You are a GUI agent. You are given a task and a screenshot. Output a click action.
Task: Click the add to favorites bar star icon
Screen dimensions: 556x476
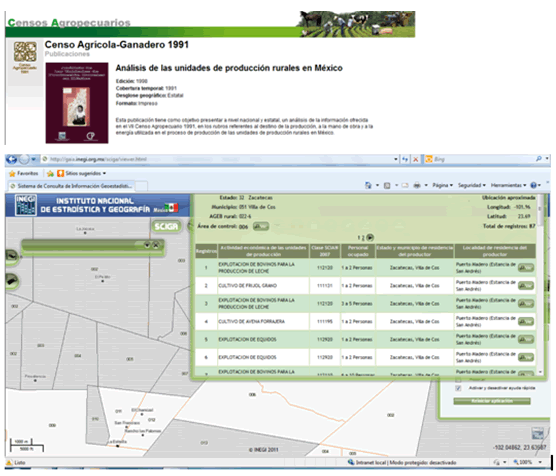pyautogui.click(x=50, y=173)
